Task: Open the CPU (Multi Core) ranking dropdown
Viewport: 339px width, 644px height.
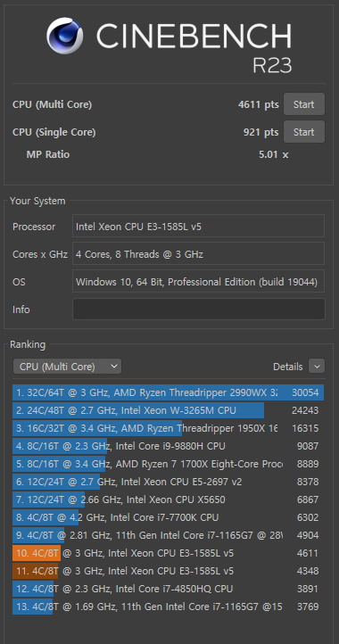Action: [68, 367]
